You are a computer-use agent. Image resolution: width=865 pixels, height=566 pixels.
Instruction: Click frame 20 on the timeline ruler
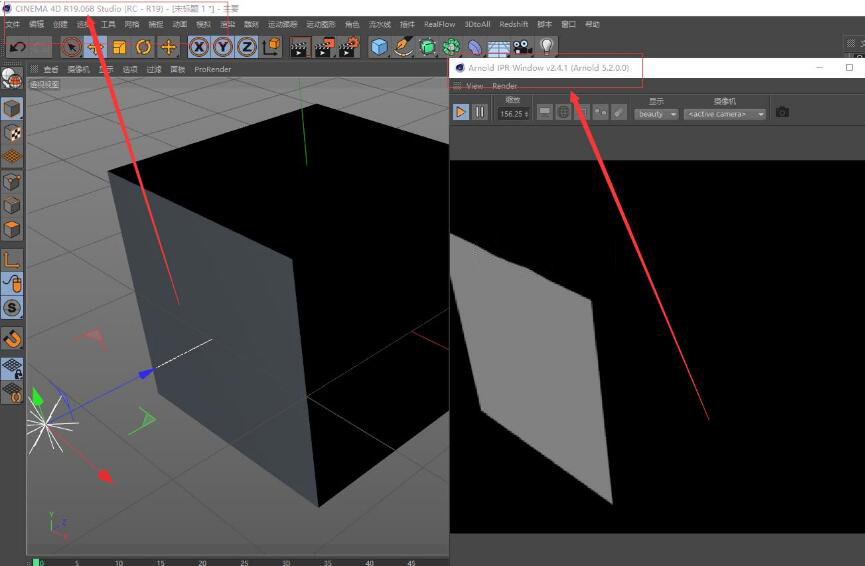[x=202, y=563]
